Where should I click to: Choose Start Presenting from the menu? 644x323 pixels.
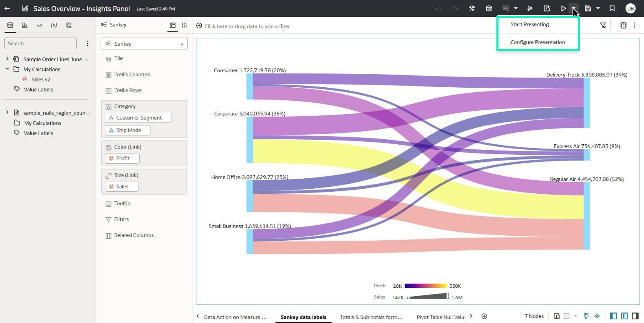pos(530,24)
